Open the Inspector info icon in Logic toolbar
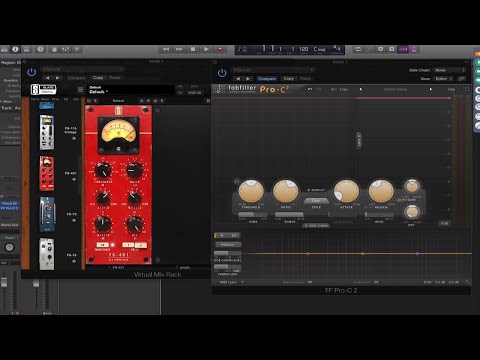The image size is (480, 360). [15, 49]
